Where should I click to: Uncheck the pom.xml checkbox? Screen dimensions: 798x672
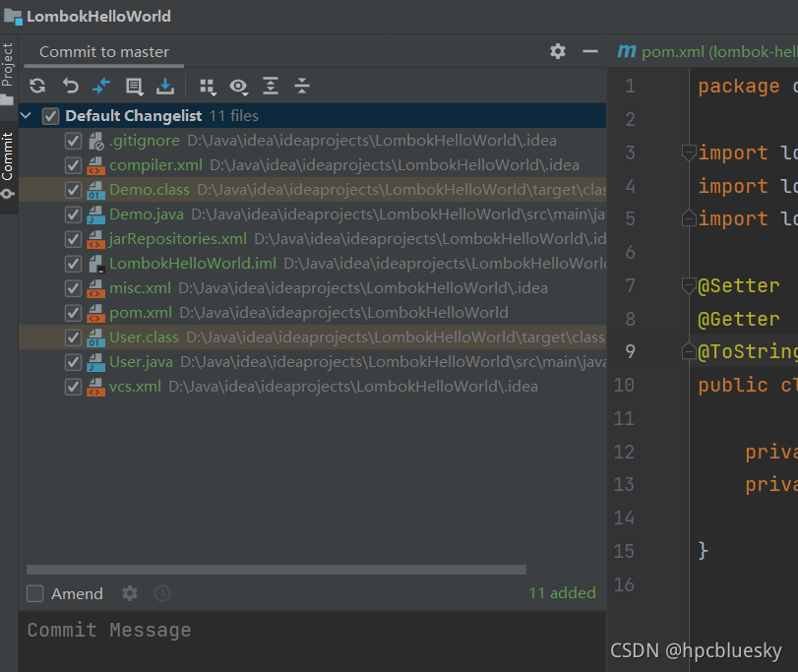coord(73,313)
